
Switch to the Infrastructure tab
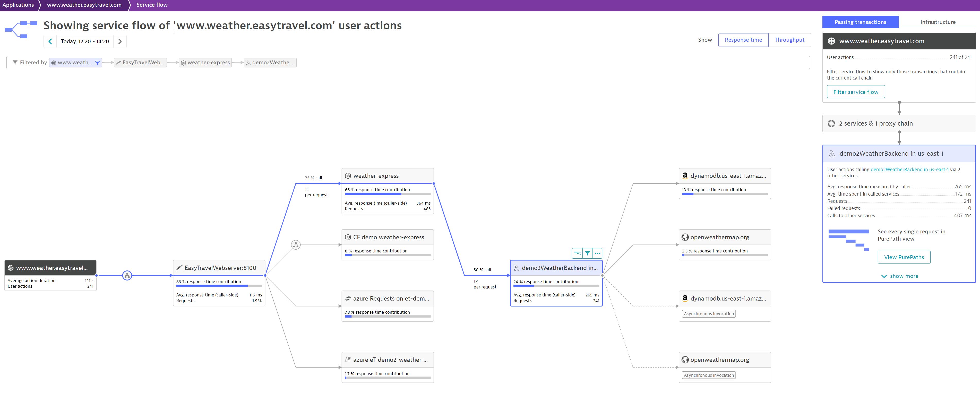pos(938,22)
